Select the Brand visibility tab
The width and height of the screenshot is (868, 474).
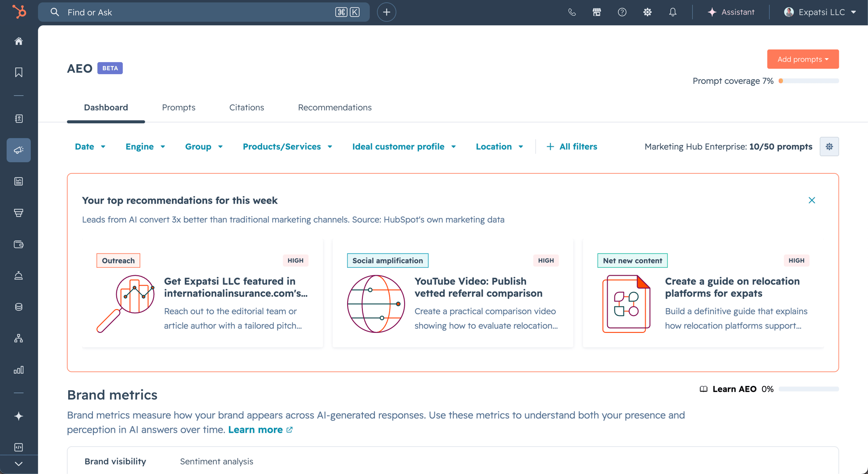pyautogui.click(x=115, y=461)
